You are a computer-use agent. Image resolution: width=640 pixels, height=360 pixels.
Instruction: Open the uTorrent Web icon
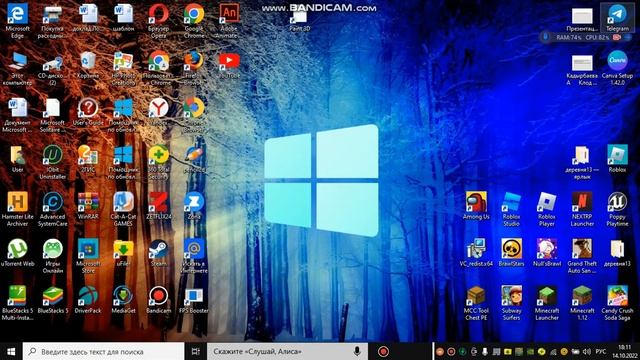pos(17,249)
